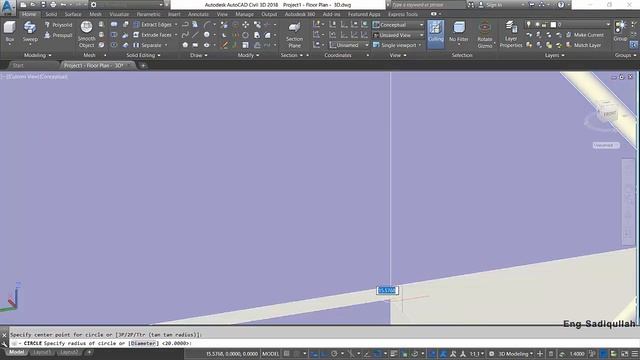Open Layer Properties manager
Image resolution: width=640 pixels, height=360 pixels.
(x=511, y=34)
